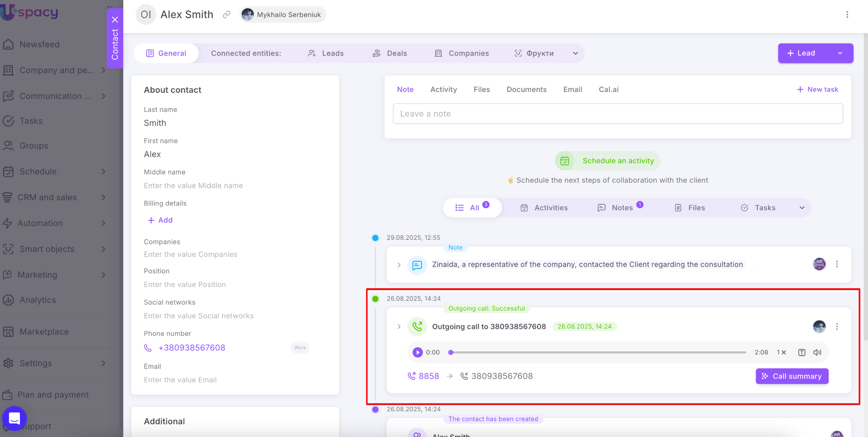The width and height of the screenshot is (868, 437).
Task: Switch to the Activity tab
Action: tap(443, 89)
